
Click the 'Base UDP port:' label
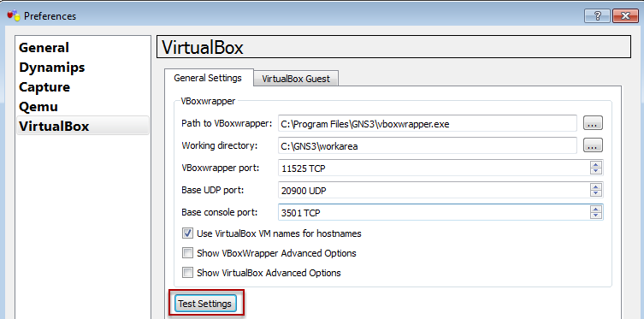[213, 190]
